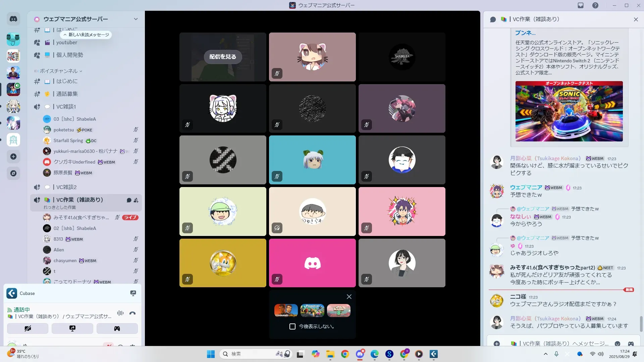Open noise suppression waveform icon
Screen dimensions: 644x362
tap(120, 313)
